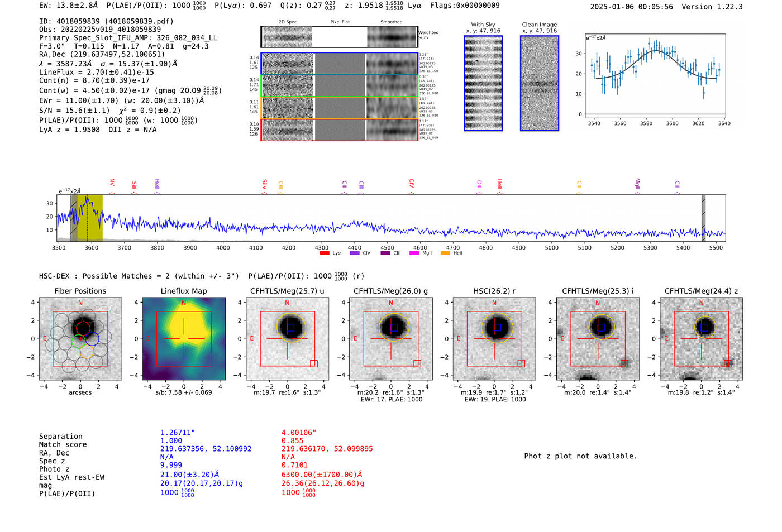Click the "Obs: 20220225v019_4018059839" line
Screen dimensions: 782x532
coord(100,30)
